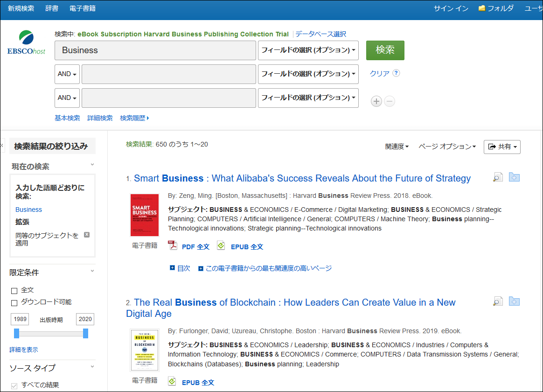Click the third empty search field

click(x=169, y=98)
